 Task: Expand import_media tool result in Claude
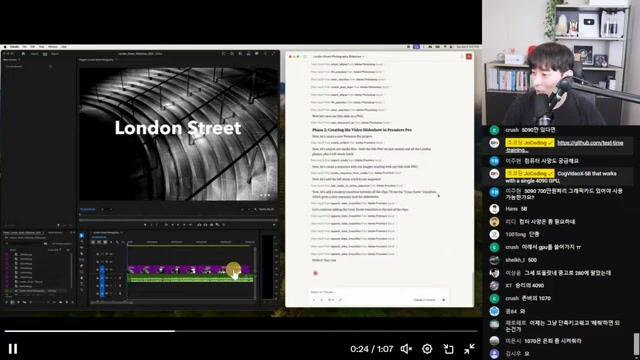point(347,160)
